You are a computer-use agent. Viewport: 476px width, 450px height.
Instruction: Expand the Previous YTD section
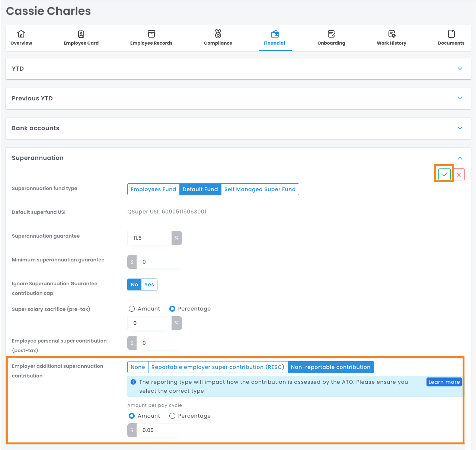(x=460, y=98)
